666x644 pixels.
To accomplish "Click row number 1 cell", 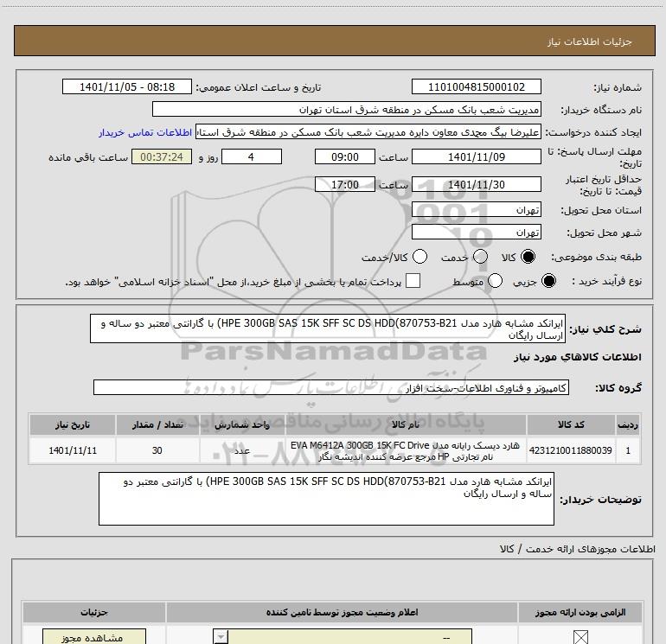I will point(628,451).
